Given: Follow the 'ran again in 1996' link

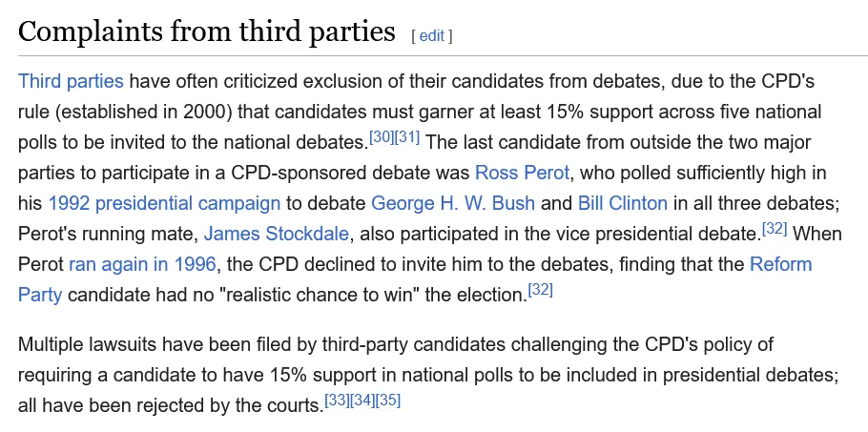Looking at the screenshot, I should (x=142, y=264).
